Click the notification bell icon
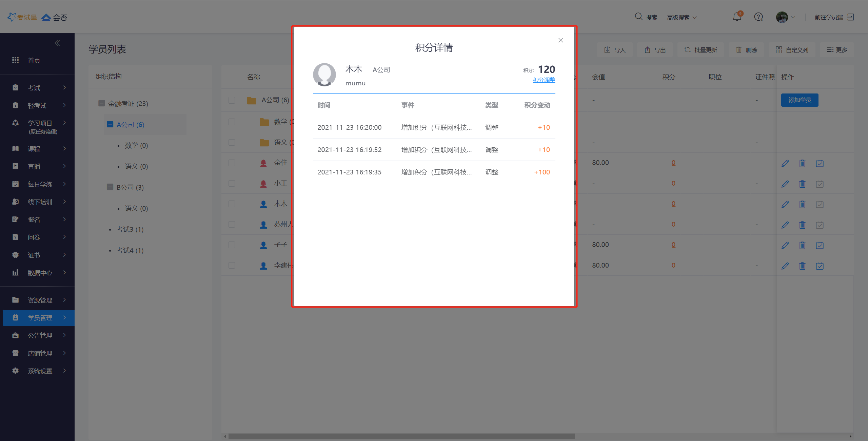Viewport: 868px width, 441px height. 737,17
